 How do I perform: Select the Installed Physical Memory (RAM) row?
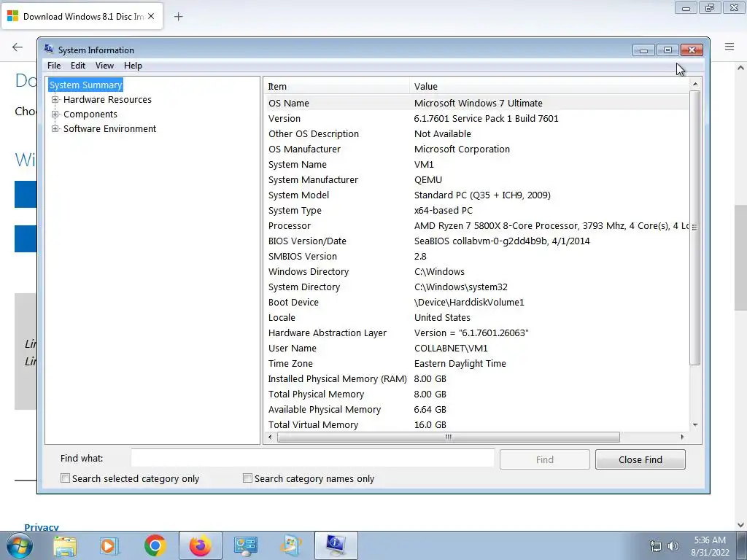pyautogui.click(x=476, y=378)
